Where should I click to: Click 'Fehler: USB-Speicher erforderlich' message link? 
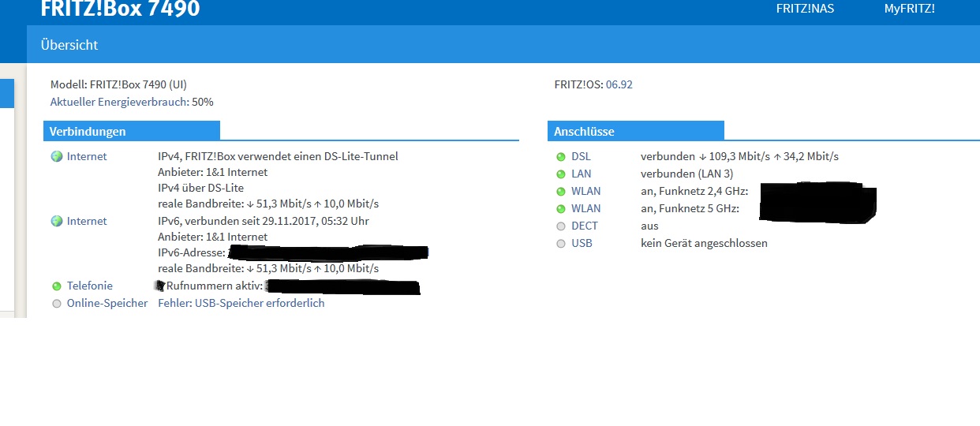point(241,304)
